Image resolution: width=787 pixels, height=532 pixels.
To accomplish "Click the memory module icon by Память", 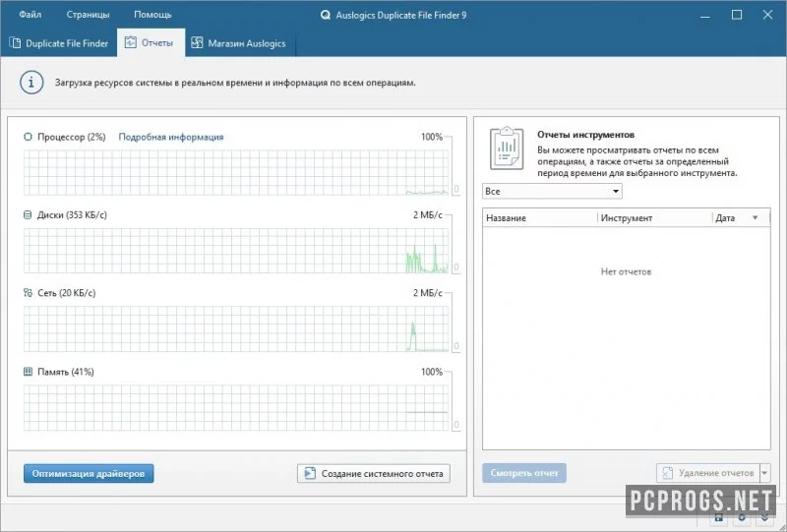I will [x=28, y=372].
